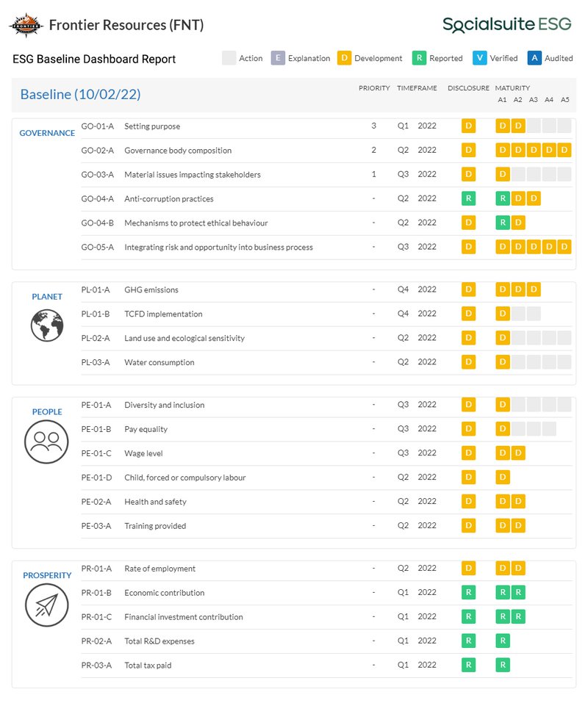The height and width of the screenshot is (728, 588).
Task: Click the Planet globe icon
Action: (x=46, y=325)
